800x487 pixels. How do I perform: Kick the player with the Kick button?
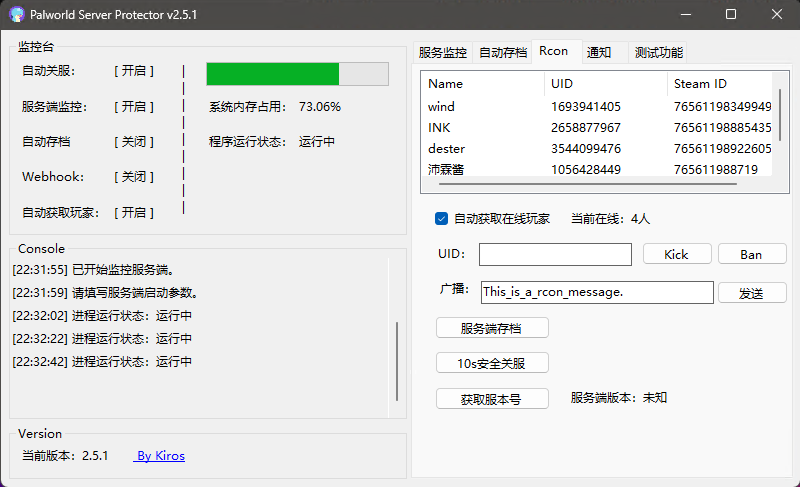[x=677, y=254]
